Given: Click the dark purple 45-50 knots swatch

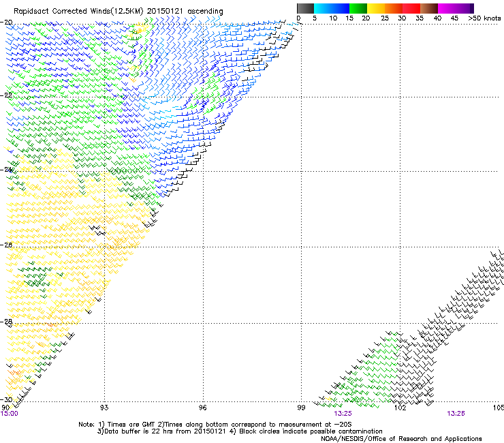Looking at the screenshot, I should [464, 8].
